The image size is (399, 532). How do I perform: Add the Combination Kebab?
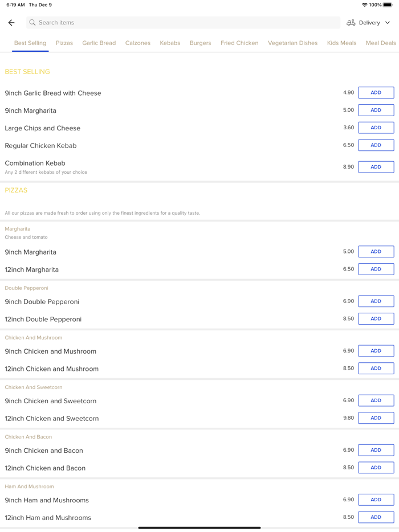pyautogui.click(x=376, y=167)
